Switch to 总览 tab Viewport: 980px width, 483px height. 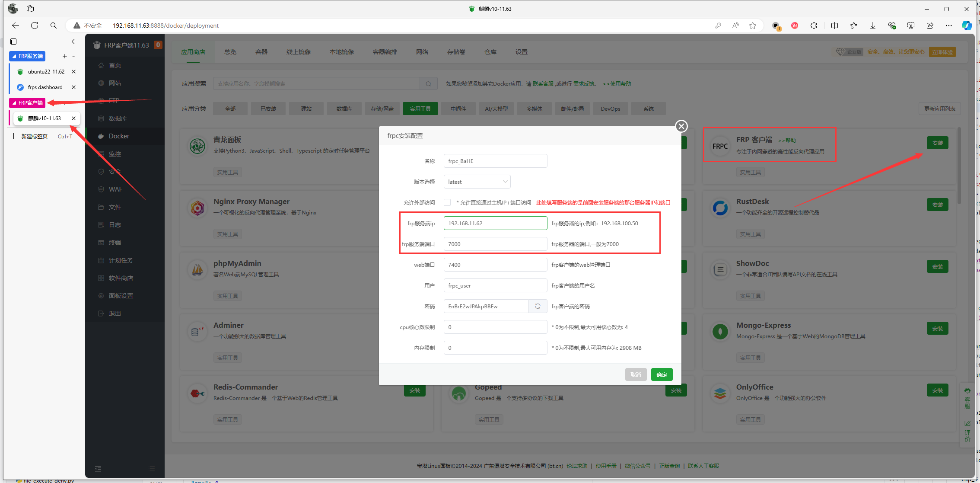coord(230,52)
